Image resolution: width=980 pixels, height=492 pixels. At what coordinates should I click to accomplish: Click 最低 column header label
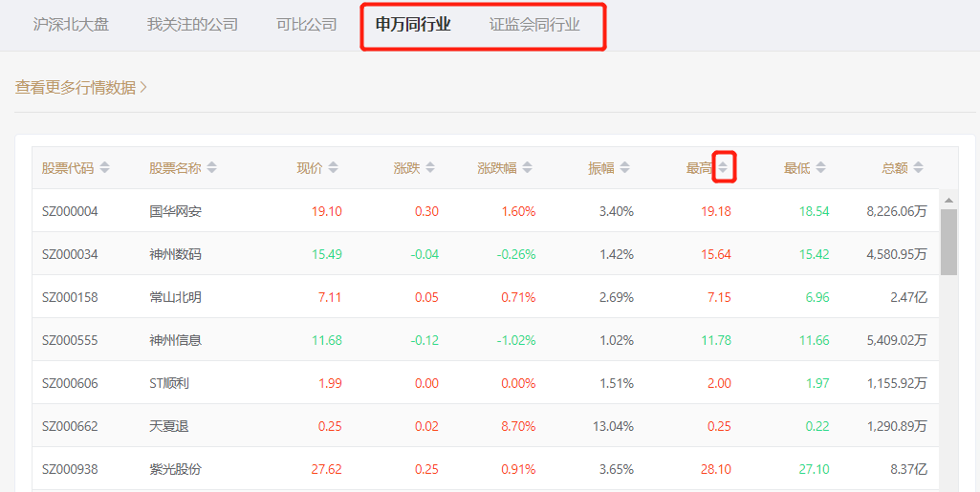click(796, 167)
